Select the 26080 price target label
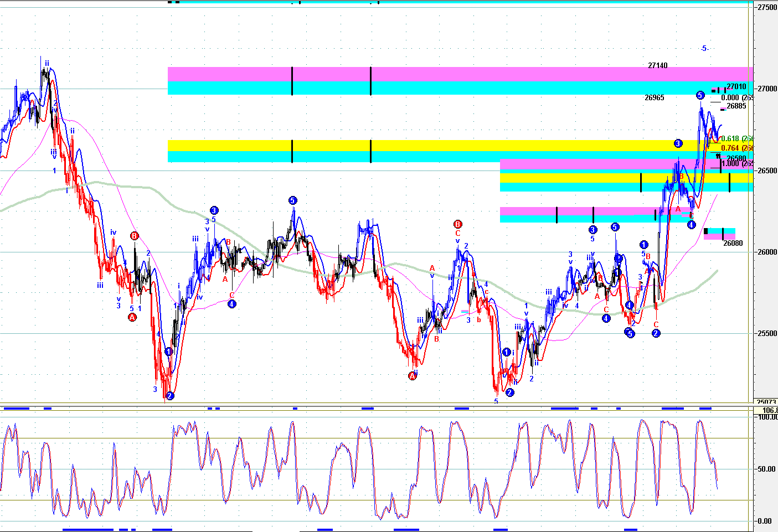The height and width of the screenshot is (532, 778). pyautogui.click(x=733, y=243)
